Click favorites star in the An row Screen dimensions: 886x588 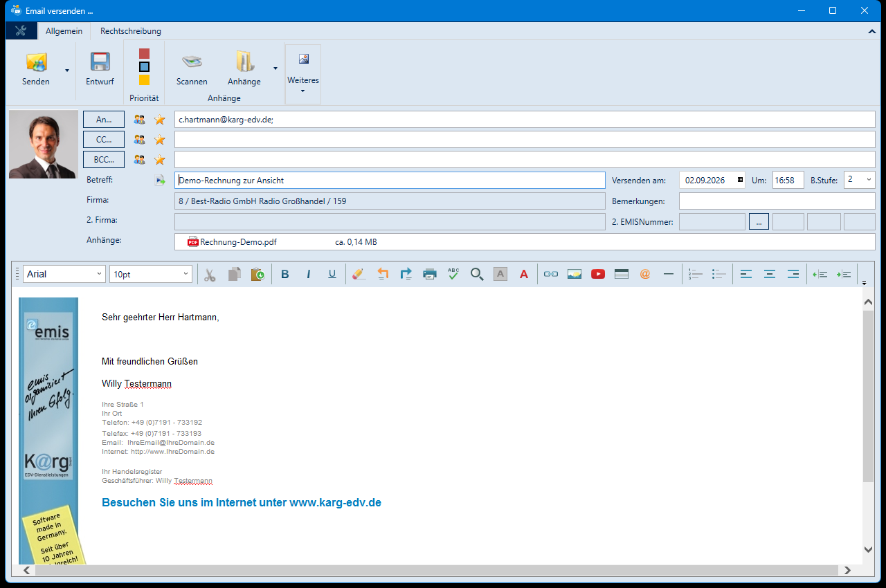pyautogui.click(x=160, y=120)
